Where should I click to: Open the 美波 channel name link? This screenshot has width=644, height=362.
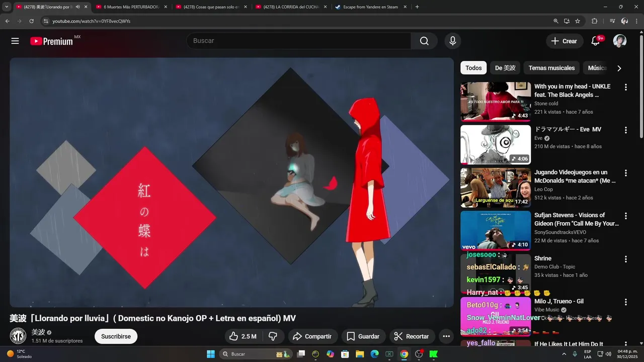pos(38,332)
